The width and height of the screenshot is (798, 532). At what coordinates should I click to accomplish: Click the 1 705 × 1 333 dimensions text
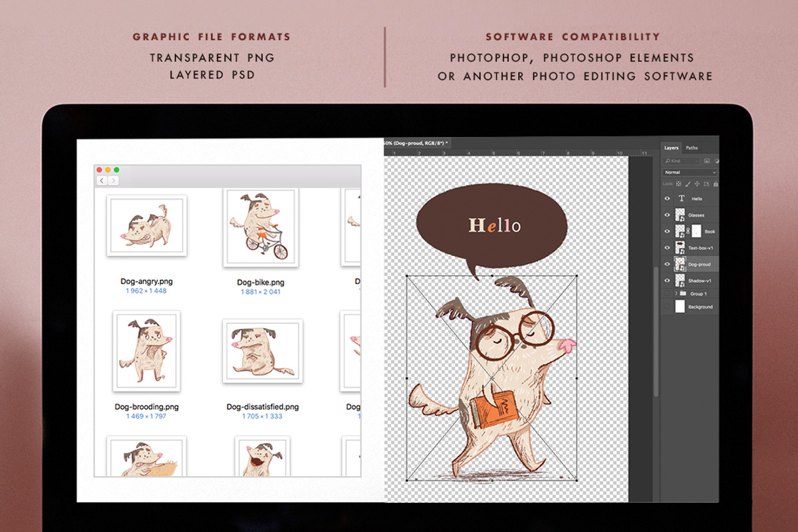click(262, 416)
